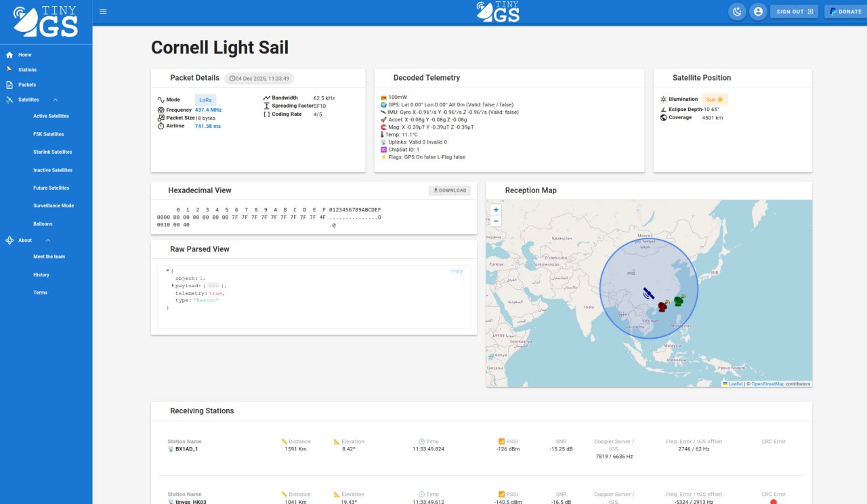Click the TinyGS logo in the sidebar
The width and height of the screenshot is (867, 504).
(46, 22)
